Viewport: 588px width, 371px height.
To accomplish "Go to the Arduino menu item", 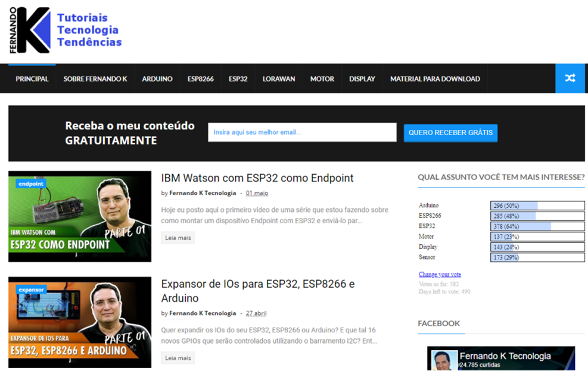I will pos(157,79).
